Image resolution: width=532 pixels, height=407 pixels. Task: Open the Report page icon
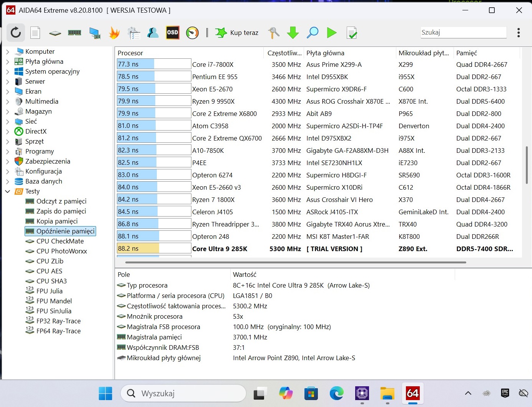[x=35, y=33]
